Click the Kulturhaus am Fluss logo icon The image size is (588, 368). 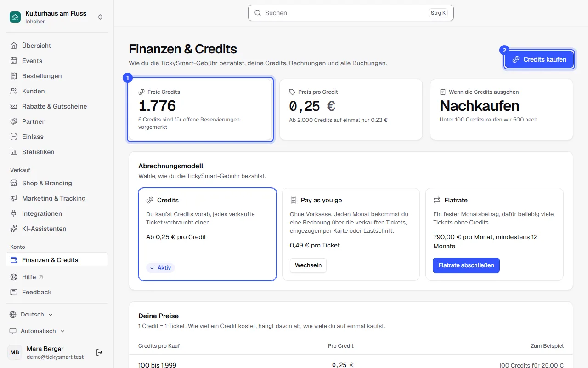point(15,17)
